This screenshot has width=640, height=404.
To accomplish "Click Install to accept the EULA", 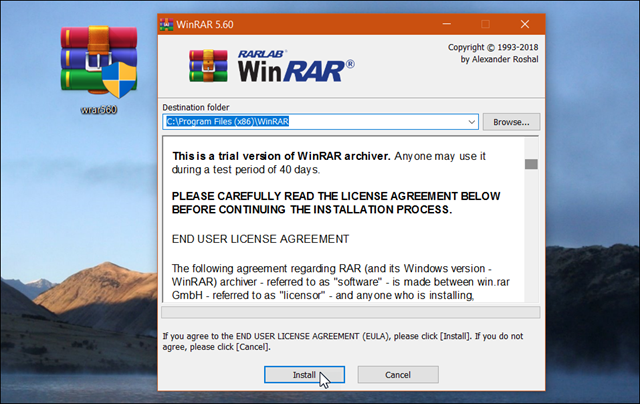I will 304,375.
